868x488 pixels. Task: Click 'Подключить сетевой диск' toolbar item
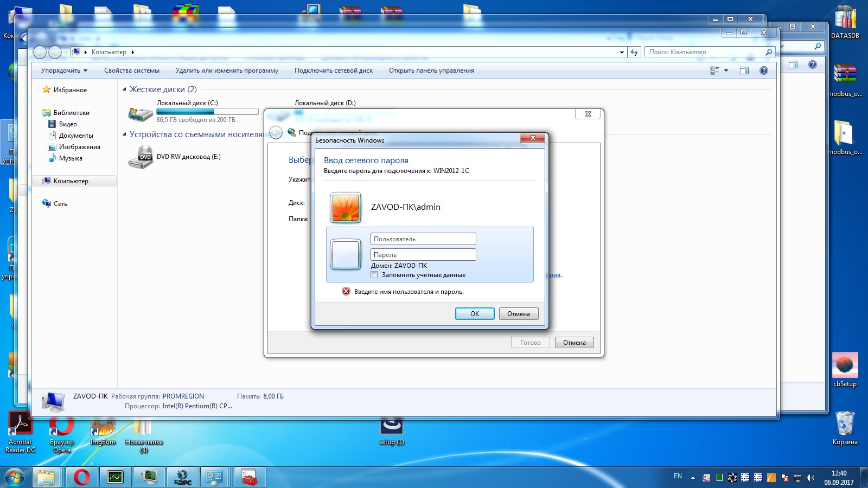pyautogui.click(x=333, y=70)
